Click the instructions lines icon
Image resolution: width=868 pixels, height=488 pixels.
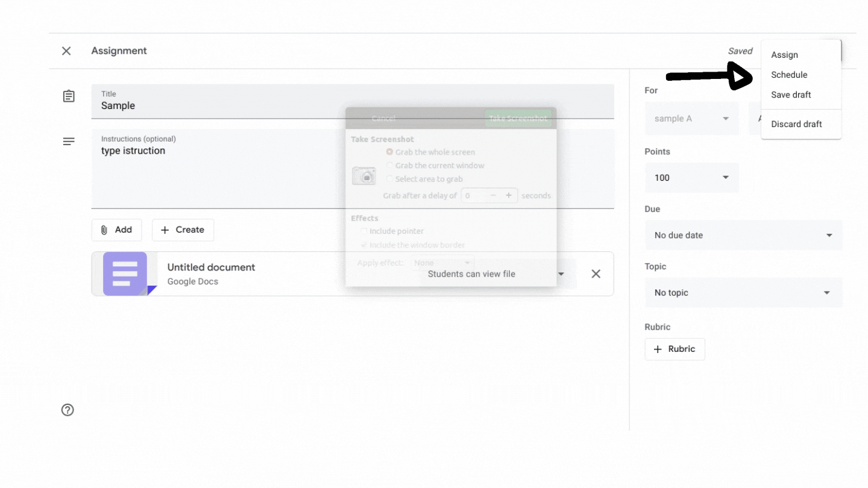[69, 142]
